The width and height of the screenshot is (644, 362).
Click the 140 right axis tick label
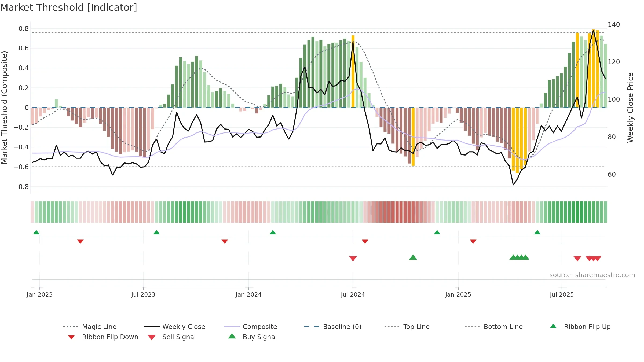pos(614,24)
